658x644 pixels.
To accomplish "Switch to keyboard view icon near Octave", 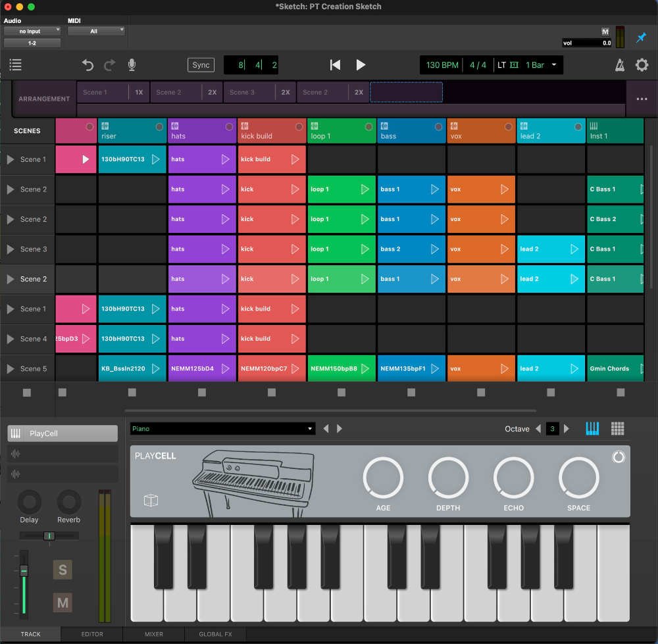I will point(592,428).
